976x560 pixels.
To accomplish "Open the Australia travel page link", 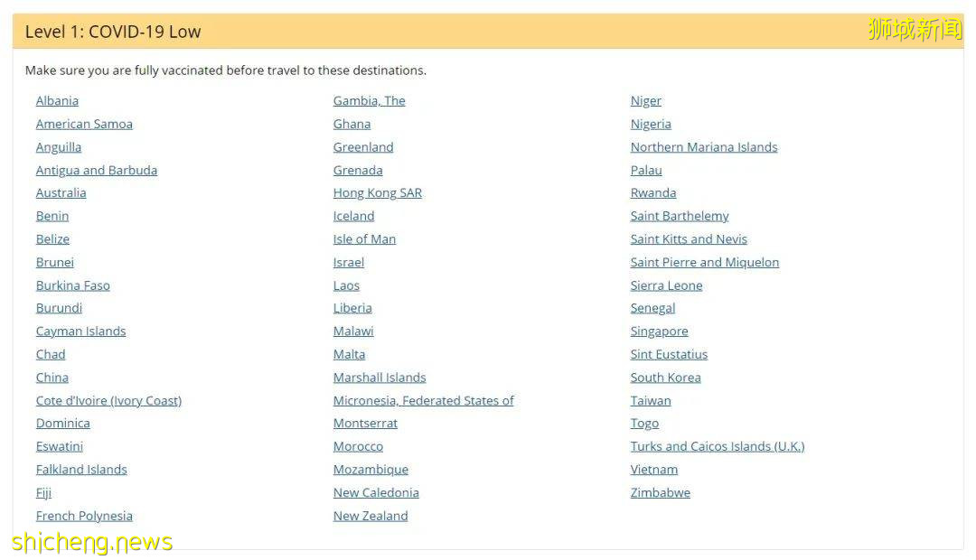I will click(x=61, y=192).
